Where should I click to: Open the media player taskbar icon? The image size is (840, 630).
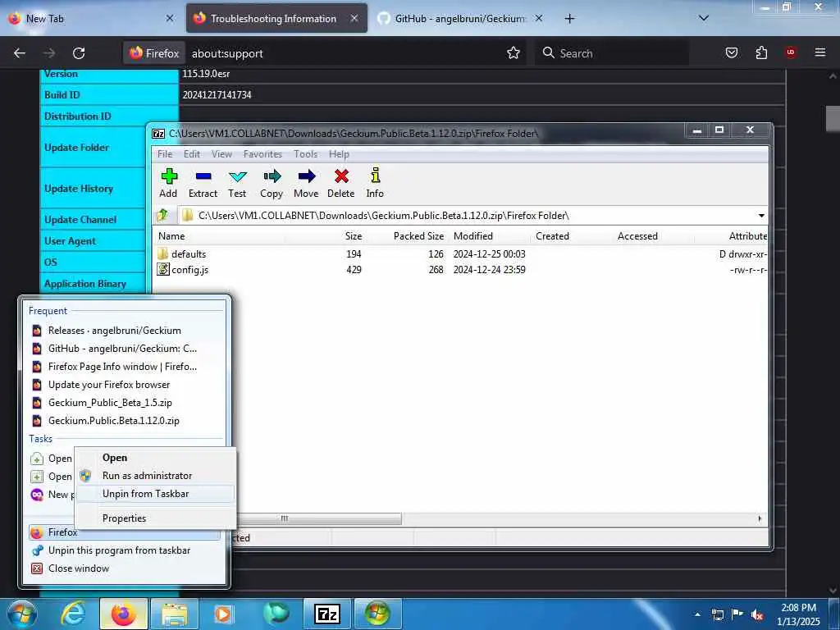pyautogui.click(x=223, y=614)
